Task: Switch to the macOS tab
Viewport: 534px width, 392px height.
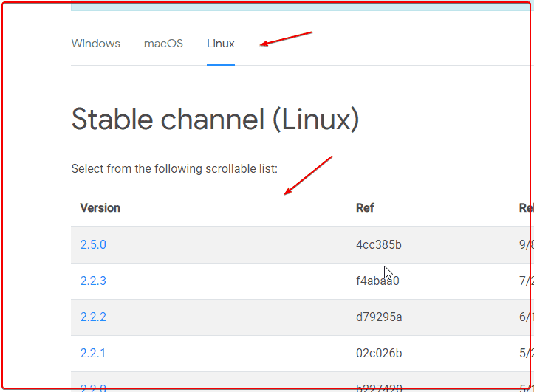Action: 163,44
